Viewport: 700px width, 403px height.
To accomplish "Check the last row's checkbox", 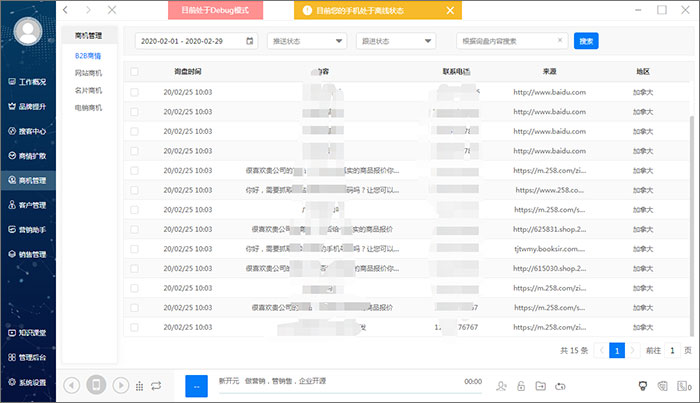I will [x=135, y=327].
